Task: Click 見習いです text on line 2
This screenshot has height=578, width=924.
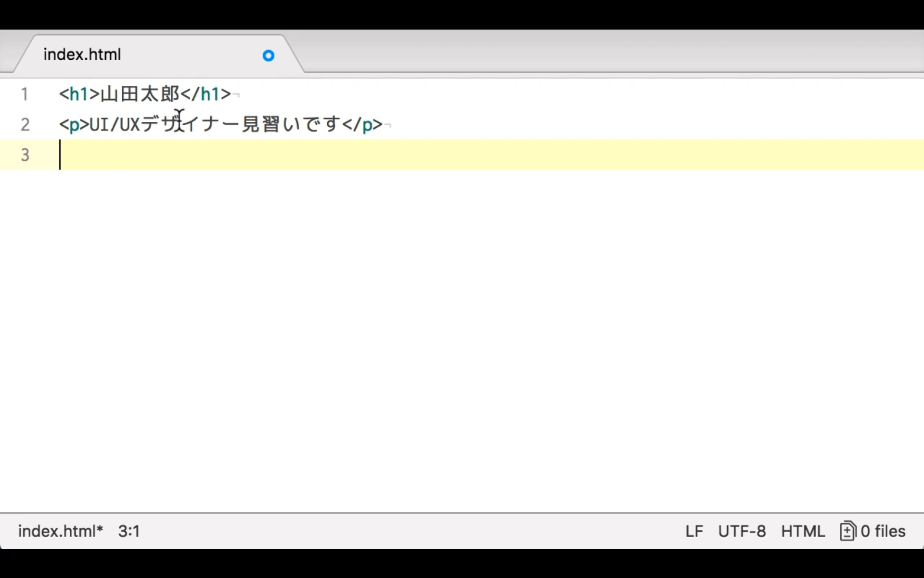Action: (x=291, y=124)
